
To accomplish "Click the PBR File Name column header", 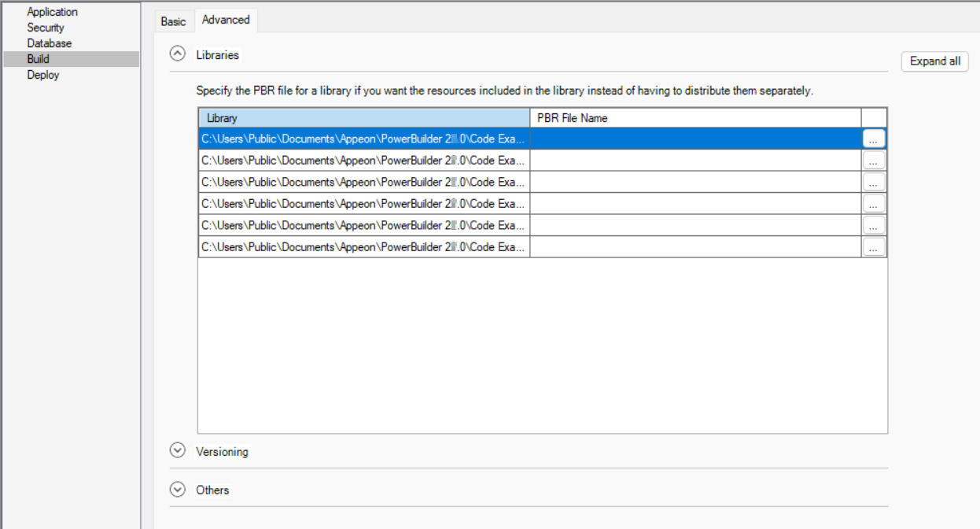I will pos(695,118).
